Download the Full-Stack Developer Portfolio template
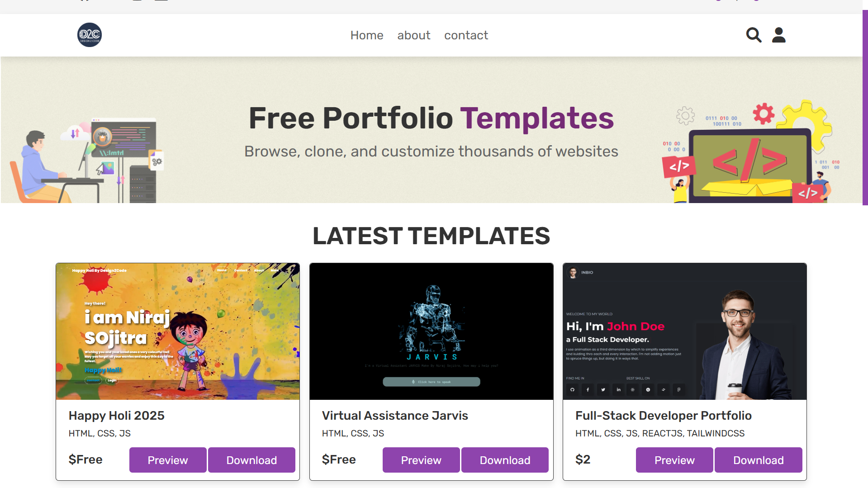Viewport: 868px width, 488px height. (758, 460)
